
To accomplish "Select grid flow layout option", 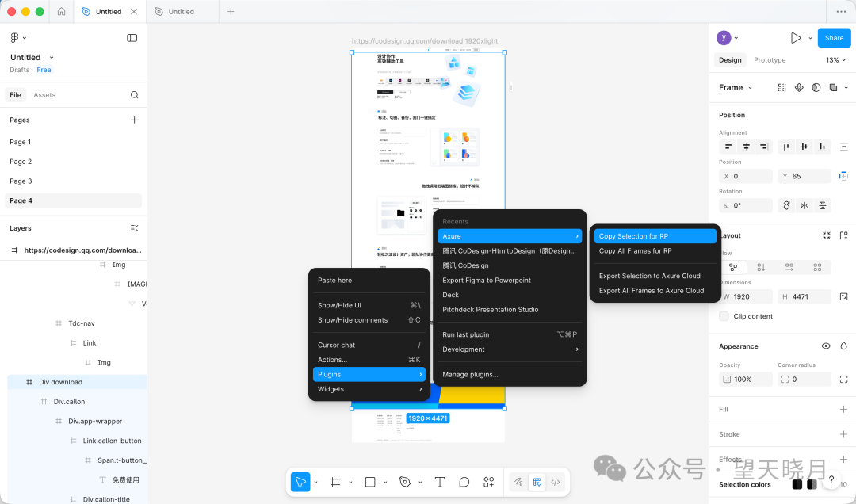I will pos(817,267).
